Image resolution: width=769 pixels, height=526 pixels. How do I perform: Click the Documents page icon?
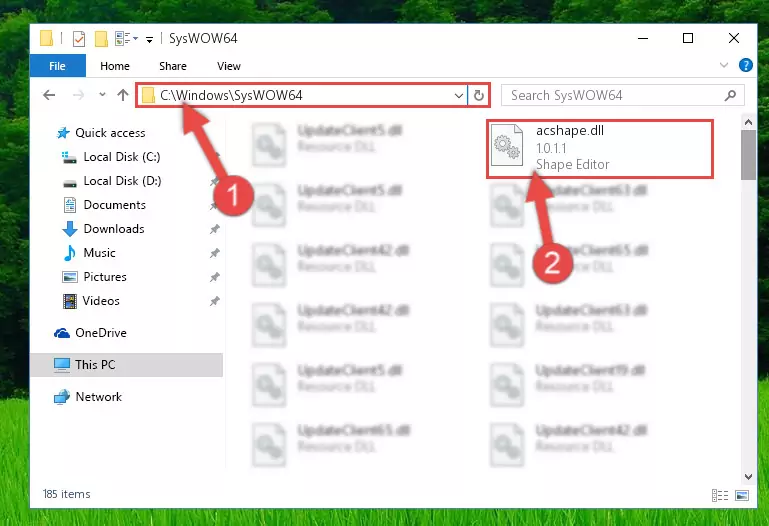point(70,205)
